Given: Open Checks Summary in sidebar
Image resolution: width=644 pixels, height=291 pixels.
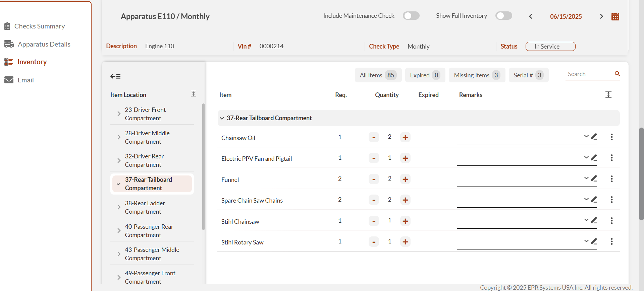Looking at the screenshot, I should (39, 26).
